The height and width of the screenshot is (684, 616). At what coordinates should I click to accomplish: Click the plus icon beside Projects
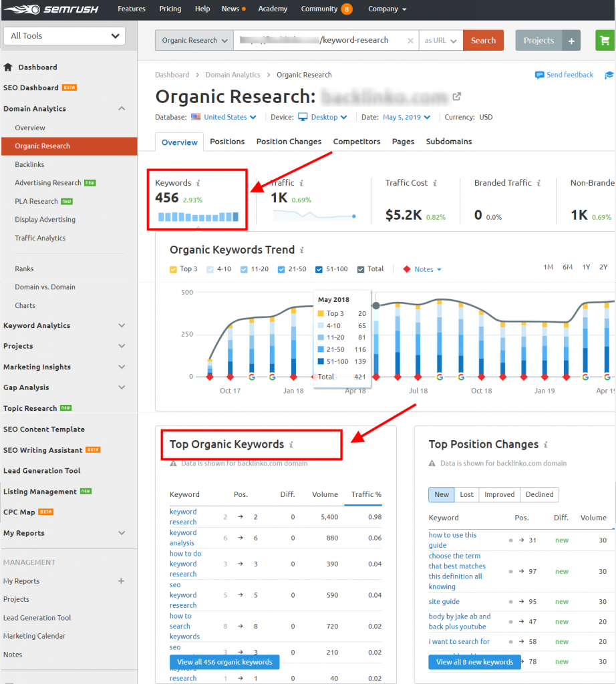pos(571,41)
